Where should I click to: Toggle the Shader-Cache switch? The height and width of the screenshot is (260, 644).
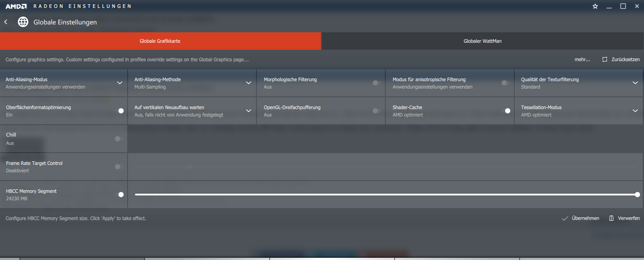click(x=506, y=111)
